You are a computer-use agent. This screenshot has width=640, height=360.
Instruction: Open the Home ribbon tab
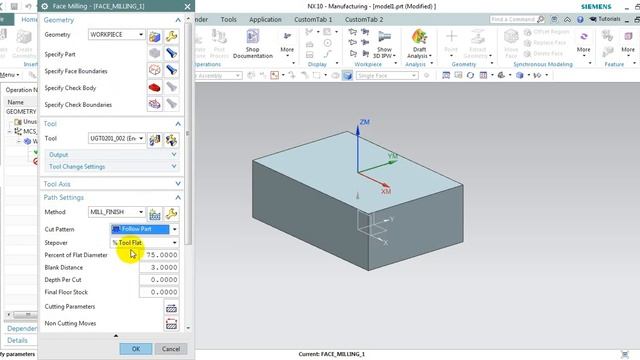point(29,20)
